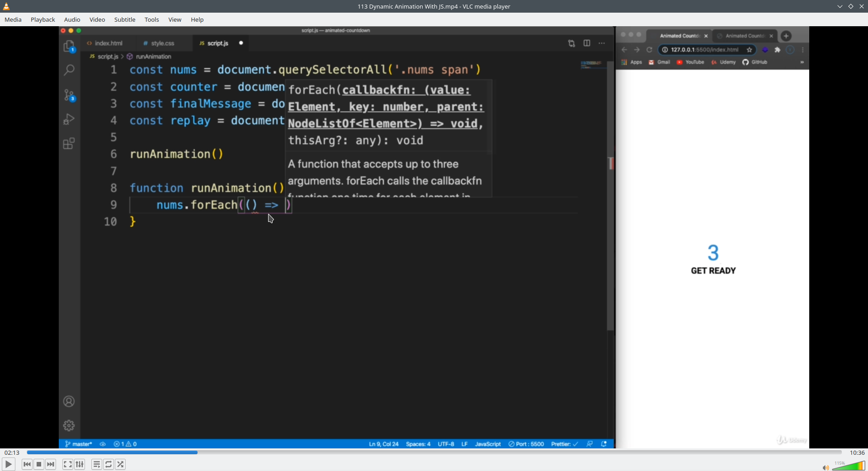
Task: Click the split editor icon
Action: pyautogui.click(x=587, y=43)
